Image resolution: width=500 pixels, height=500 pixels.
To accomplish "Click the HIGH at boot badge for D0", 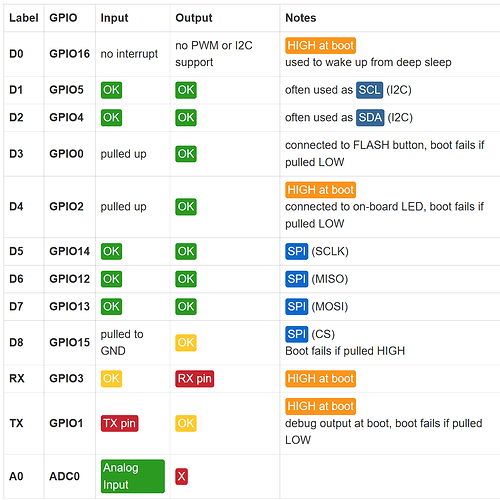I will pyautogui.click(x=320, y=45).
